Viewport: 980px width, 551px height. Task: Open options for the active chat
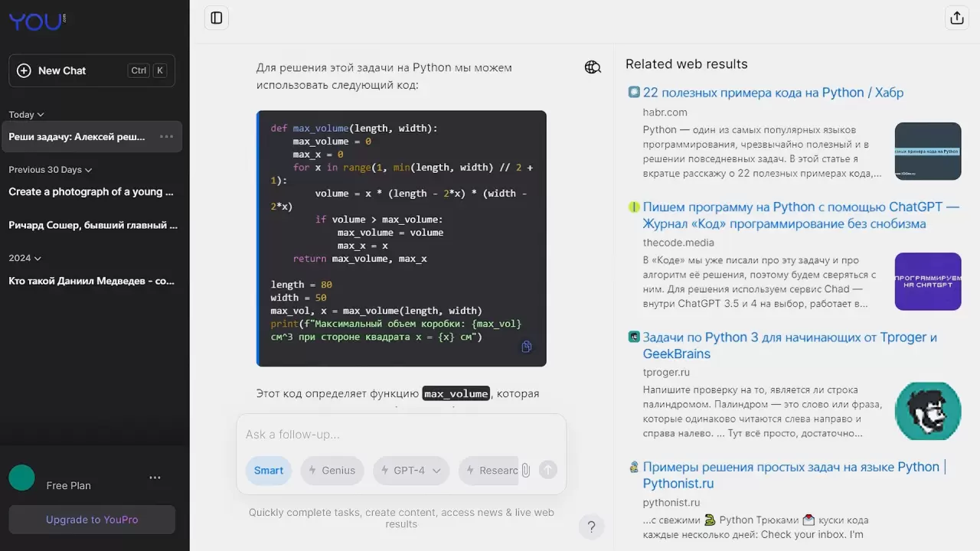[166, 137]
